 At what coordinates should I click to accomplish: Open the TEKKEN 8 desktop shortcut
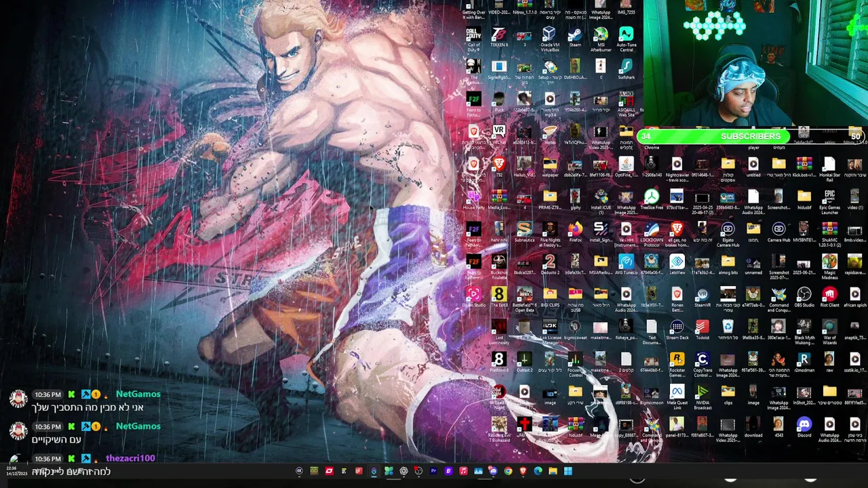coord(498,37)
